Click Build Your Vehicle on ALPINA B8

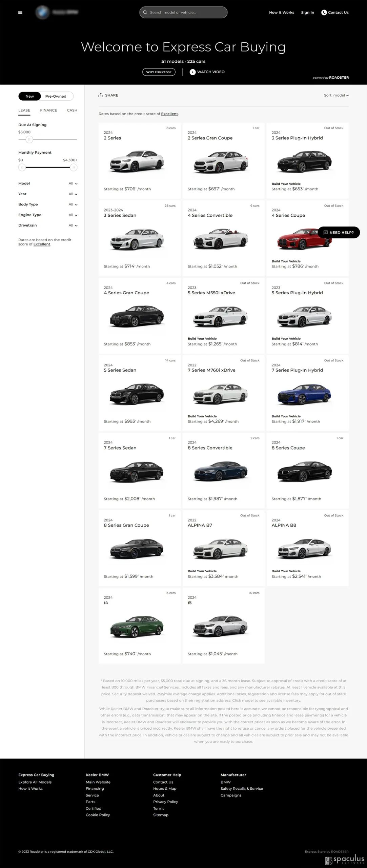[286, 571]
